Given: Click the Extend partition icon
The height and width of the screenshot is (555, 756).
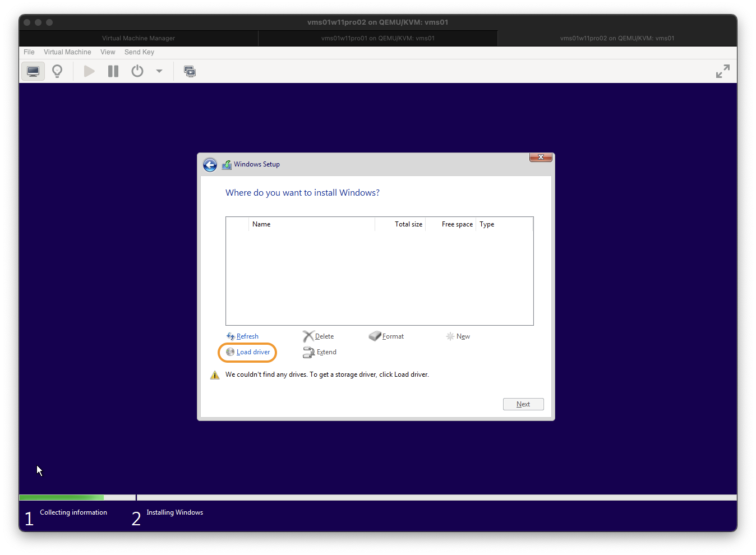Looking at the screenshot, I should 308,353.
